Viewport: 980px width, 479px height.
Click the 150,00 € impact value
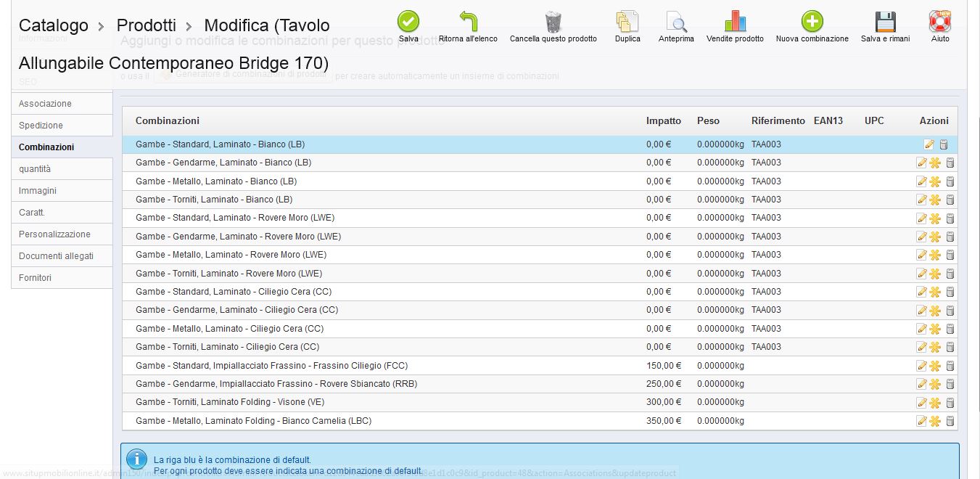664,366
